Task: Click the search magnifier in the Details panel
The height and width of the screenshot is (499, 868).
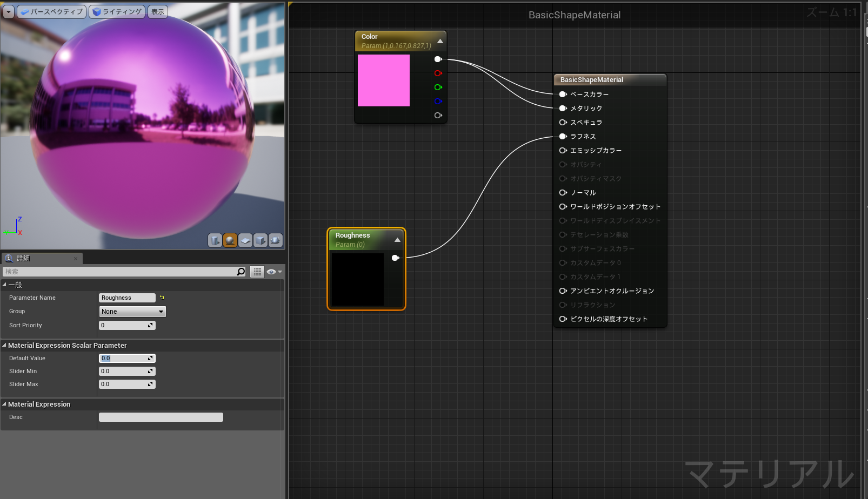Action: [x=241, y=272]
